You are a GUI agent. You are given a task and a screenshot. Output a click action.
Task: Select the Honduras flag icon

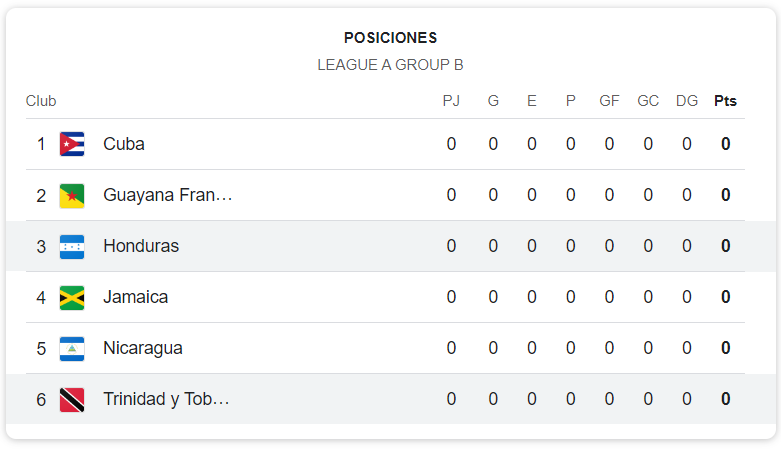coord(72,246)
